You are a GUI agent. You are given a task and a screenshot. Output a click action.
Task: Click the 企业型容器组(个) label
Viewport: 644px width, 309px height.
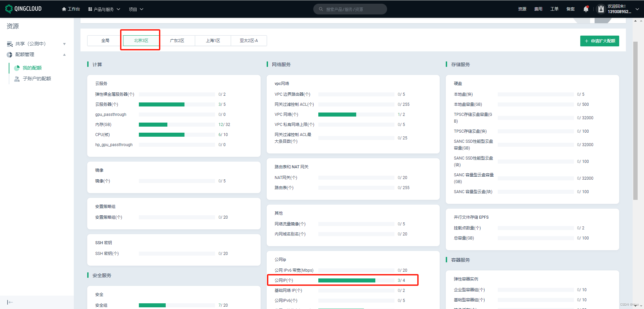469,290
